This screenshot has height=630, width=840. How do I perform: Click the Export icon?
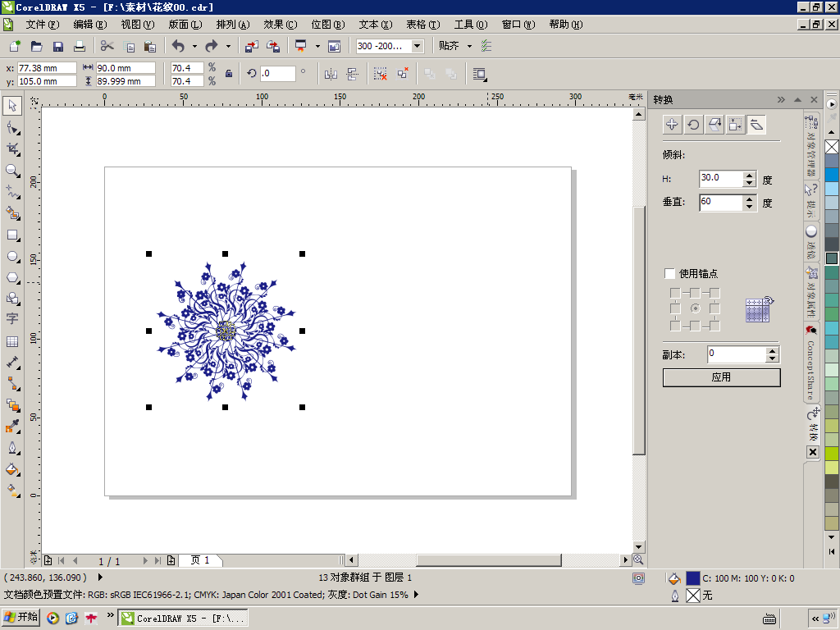click(x=273, y=46)
